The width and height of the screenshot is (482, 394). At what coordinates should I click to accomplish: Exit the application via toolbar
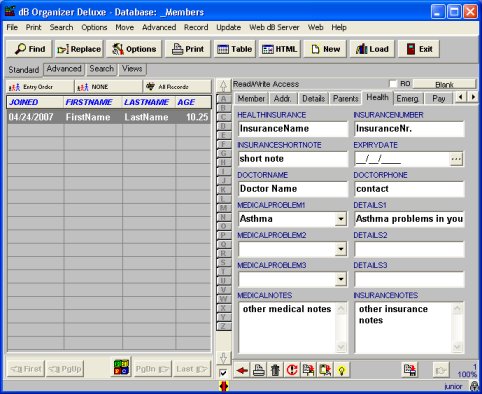tap(419, 49)
